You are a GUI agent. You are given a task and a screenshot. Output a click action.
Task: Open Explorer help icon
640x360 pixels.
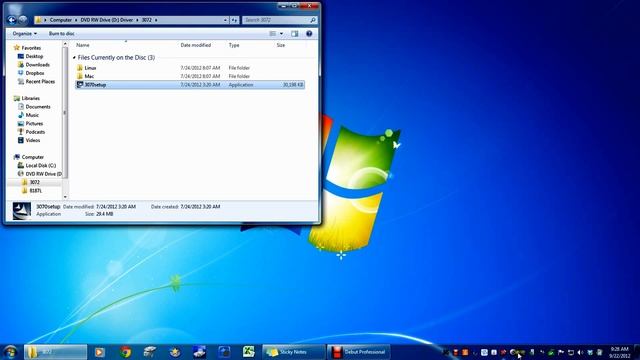(x=309, y=33)
